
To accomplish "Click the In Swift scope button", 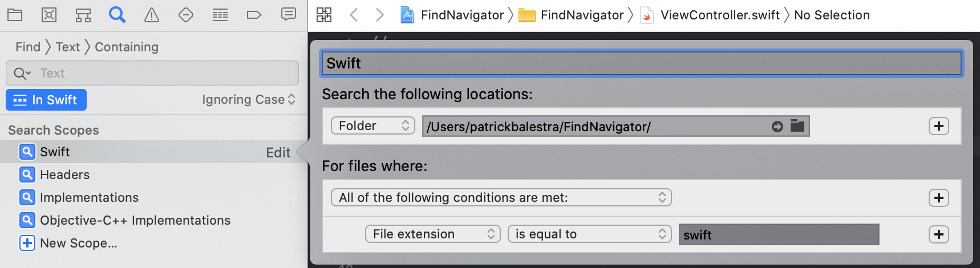I will pyautogui.click(x=46, y=100).
